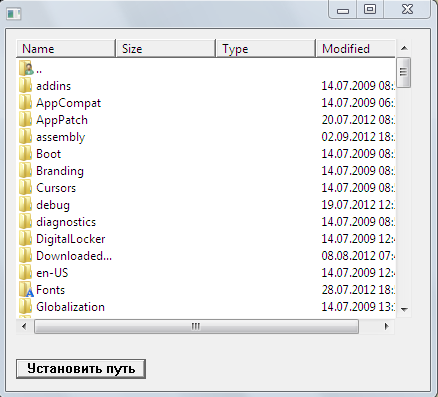Screen dimensions: 438x397
Task: Click the debug folder icon
Action: (25, 205)
